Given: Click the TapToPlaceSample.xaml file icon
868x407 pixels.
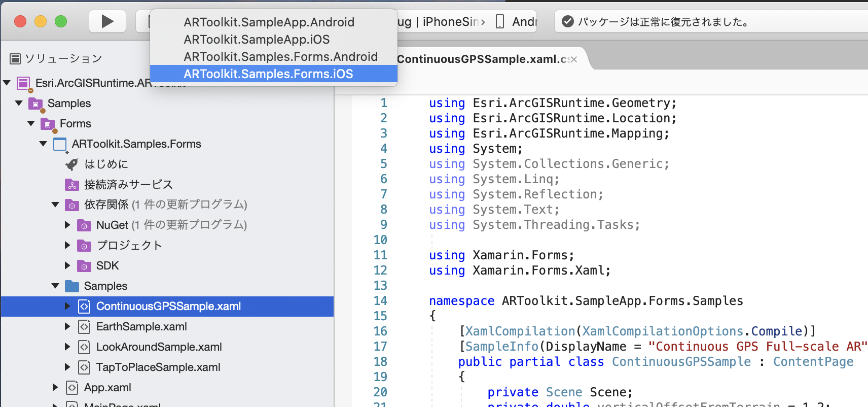Looking at the screenshot, I should [x=84, y=367].
